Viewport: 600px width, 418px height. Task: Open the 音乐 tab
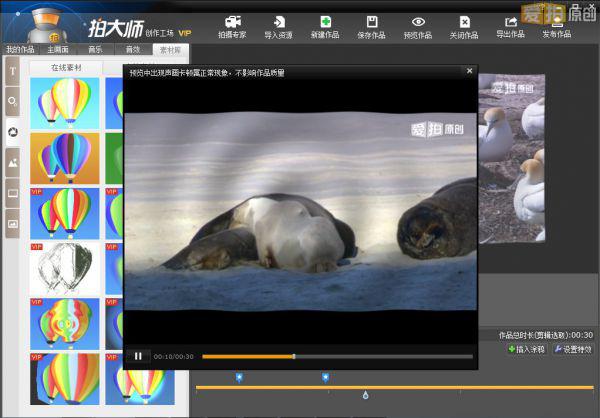point(95,49)
